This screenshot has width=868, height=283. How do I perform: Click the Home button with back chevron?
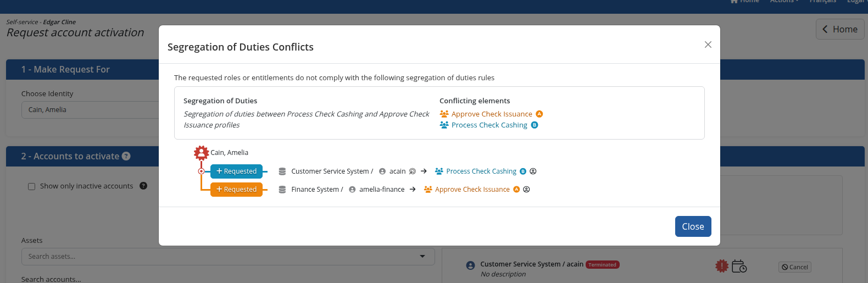840,29
